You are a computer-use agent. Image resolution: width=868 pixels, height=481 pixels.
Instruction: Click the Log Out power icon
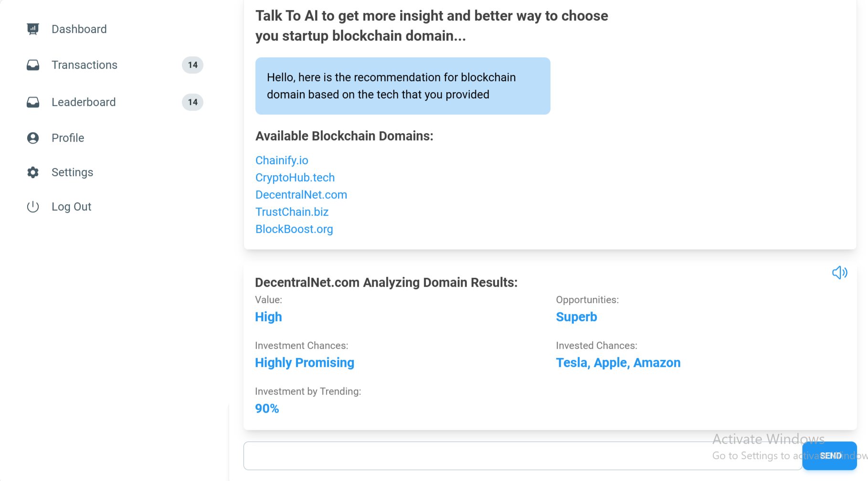pos(32,207)
